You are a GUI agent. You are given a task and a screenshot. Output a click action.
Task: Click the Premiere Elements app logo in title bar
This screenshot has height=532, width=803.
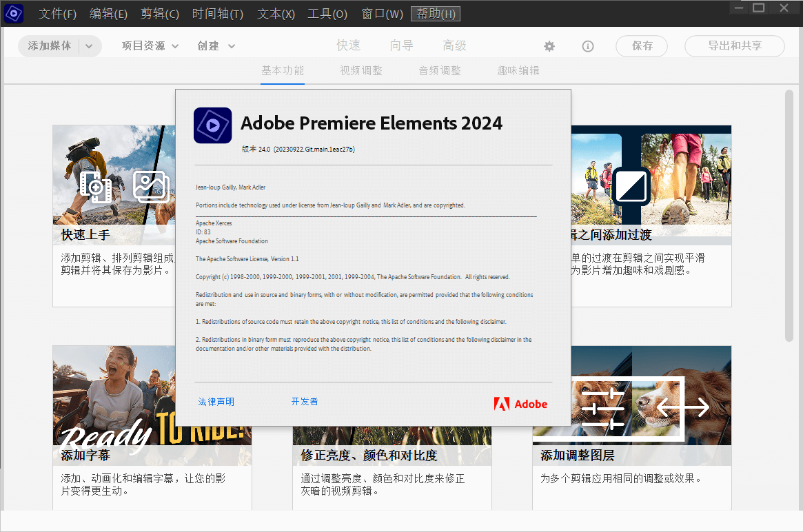tap(13, 13)
